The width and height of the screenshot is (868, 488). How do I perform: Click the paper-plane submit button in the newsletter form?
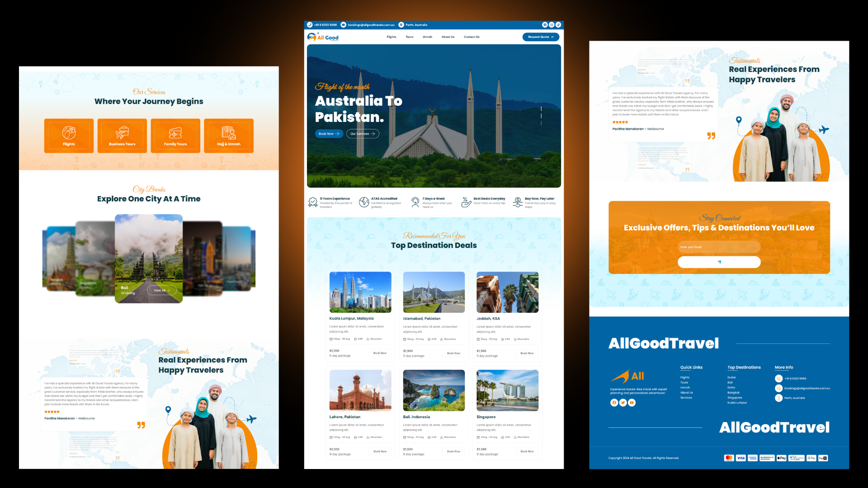click(x=719, y=262)
